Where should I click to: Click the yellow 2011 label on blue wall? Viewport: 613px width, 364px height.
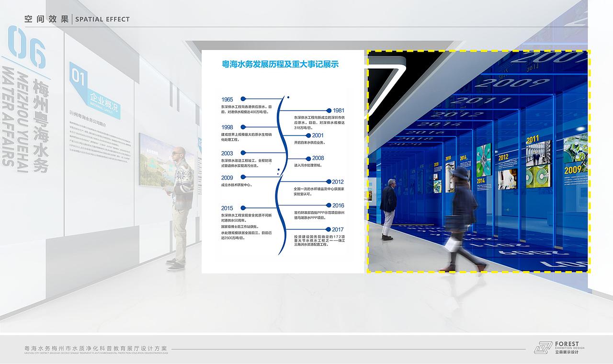(x=533, y=140)
